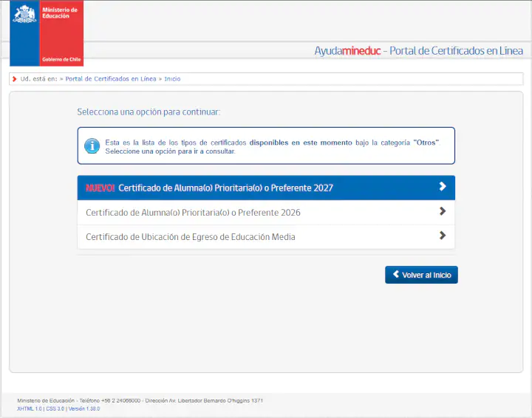
Task: Click the CSS 3.0 footer link
Action: coord(55,409)
